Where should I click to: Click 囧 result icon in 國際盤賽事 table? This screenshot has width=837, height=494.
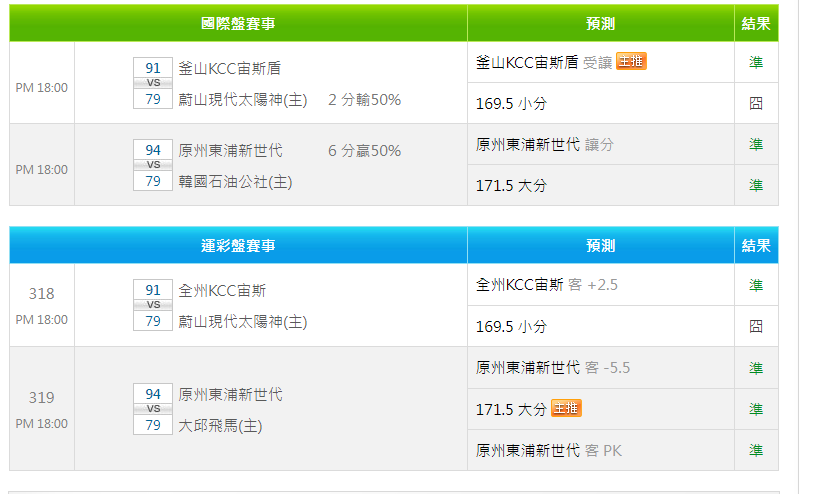756,103
